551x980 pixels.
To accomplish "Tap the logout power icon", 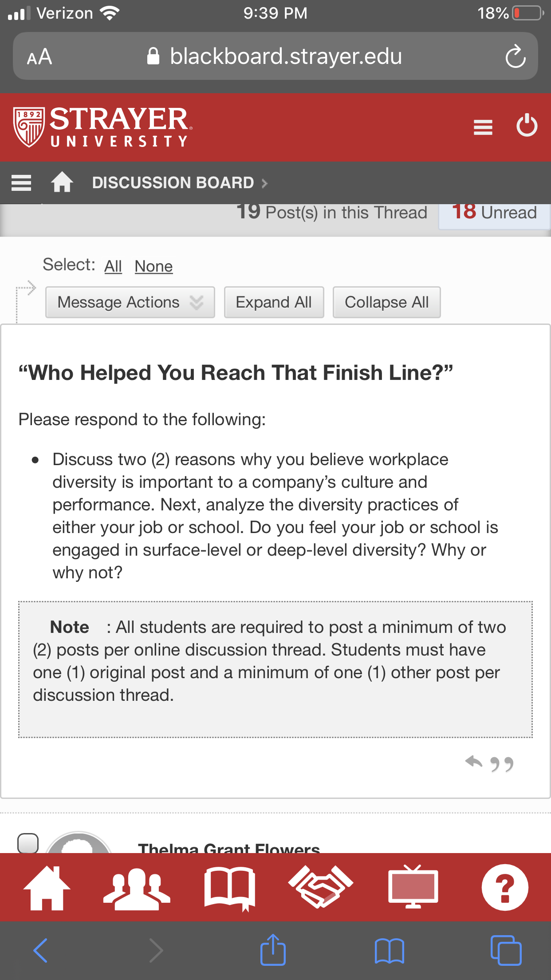I will click(x=527, y=126).
